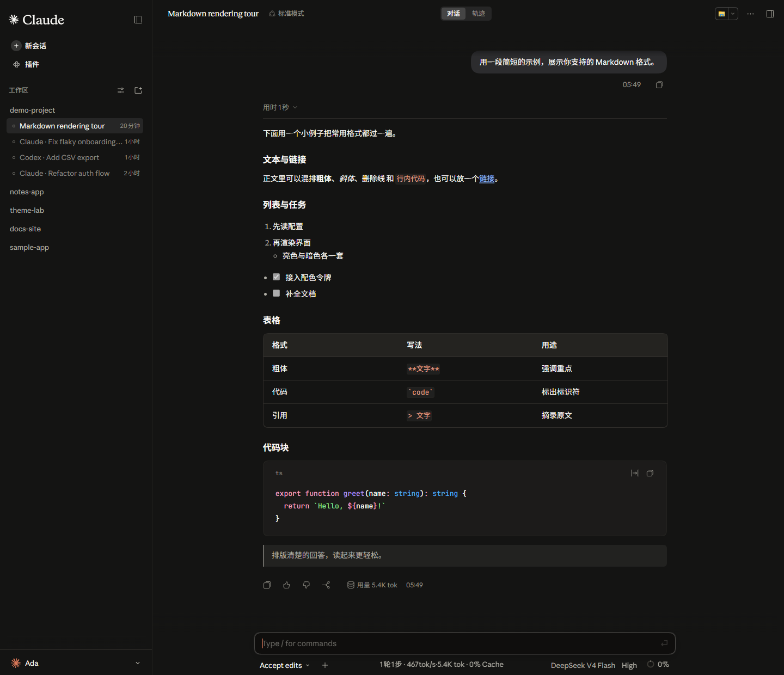784x675 pixels.
Task: Copy the user message
Action: coord(659,85)
